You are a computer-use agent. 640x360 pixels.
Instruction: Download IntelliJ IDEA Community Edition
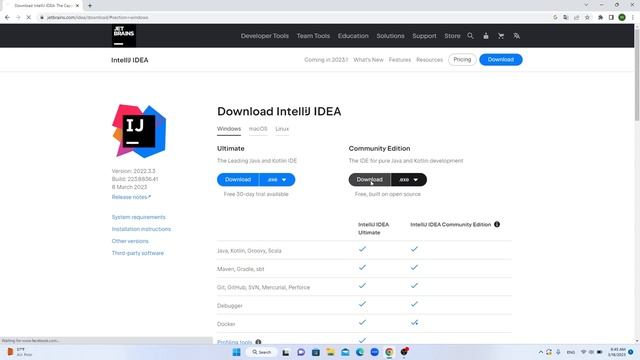(369, 180)
